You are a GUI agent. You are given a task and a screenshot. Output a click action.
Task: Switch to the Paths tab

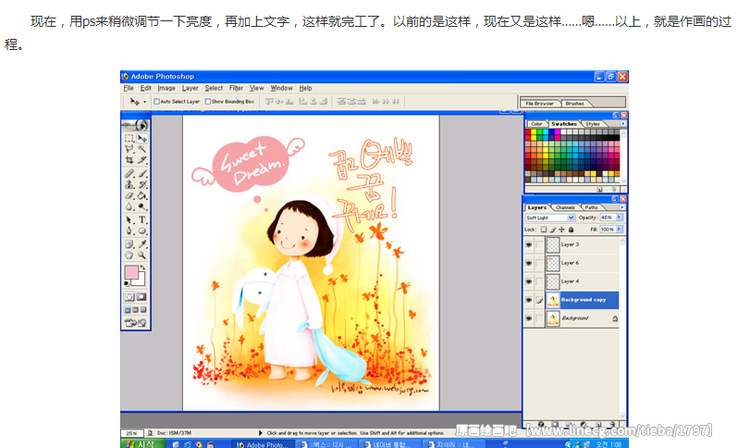[591, 208]
